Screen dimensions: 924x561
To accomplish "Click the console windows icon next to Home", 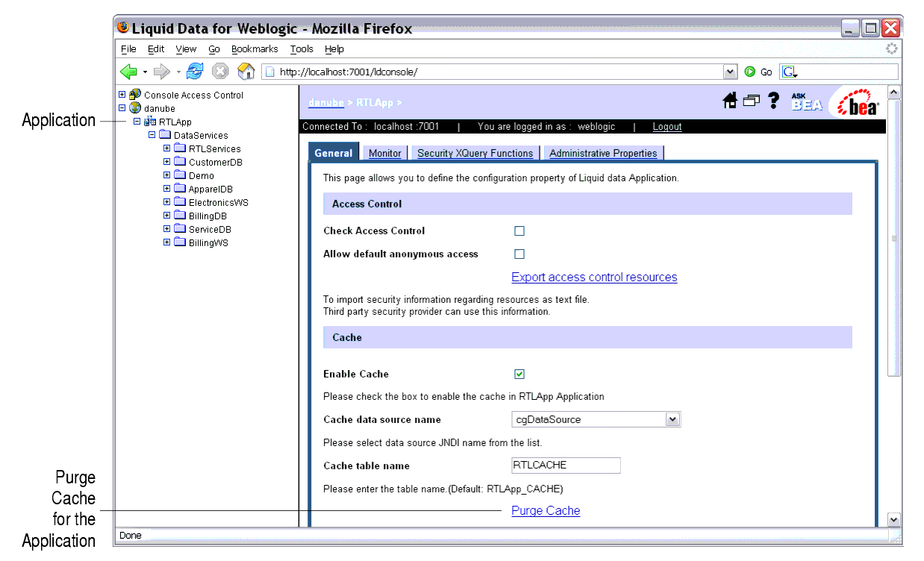I will [x=751, y=101].
